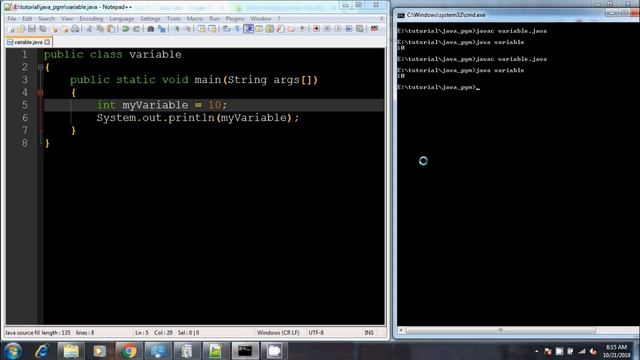
Task: Click the cmd scrollbar left arrow
Action: (x=401, y=330)
